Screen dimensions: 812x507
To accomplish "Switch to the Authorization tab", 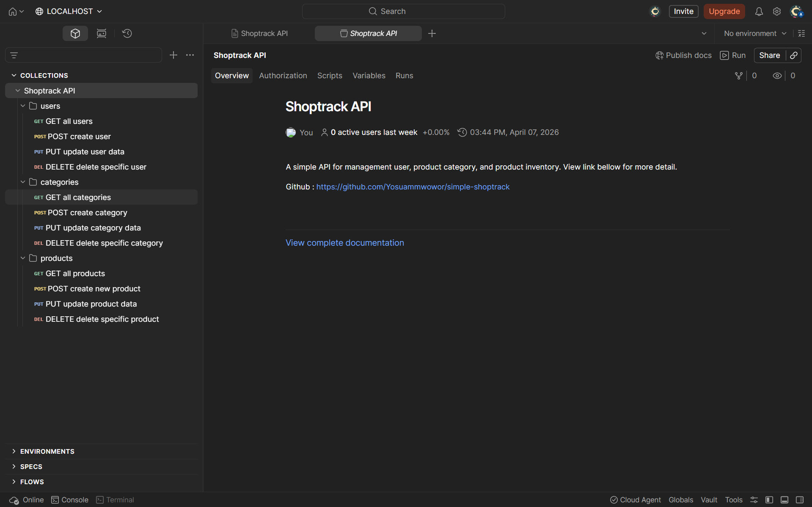I will (x=283, y=76).
